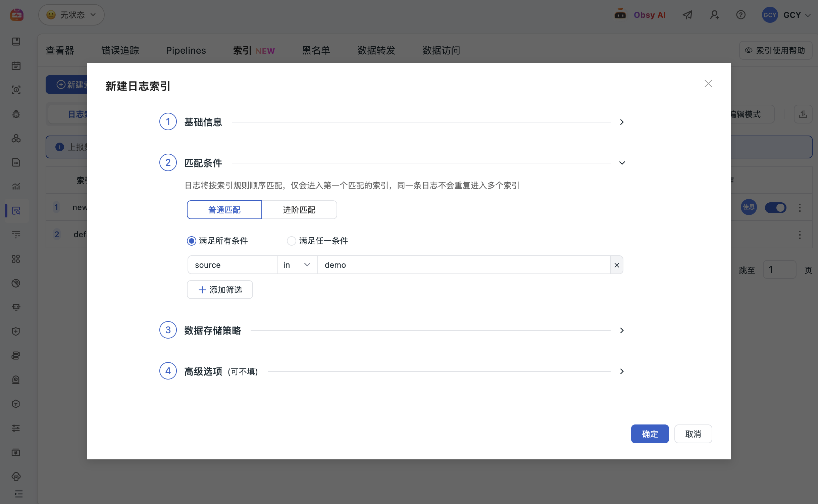The height and width of the screenshot is (504, 818).
Task: Open the 索引使用帮助 help link
Action: pos(775,50)
